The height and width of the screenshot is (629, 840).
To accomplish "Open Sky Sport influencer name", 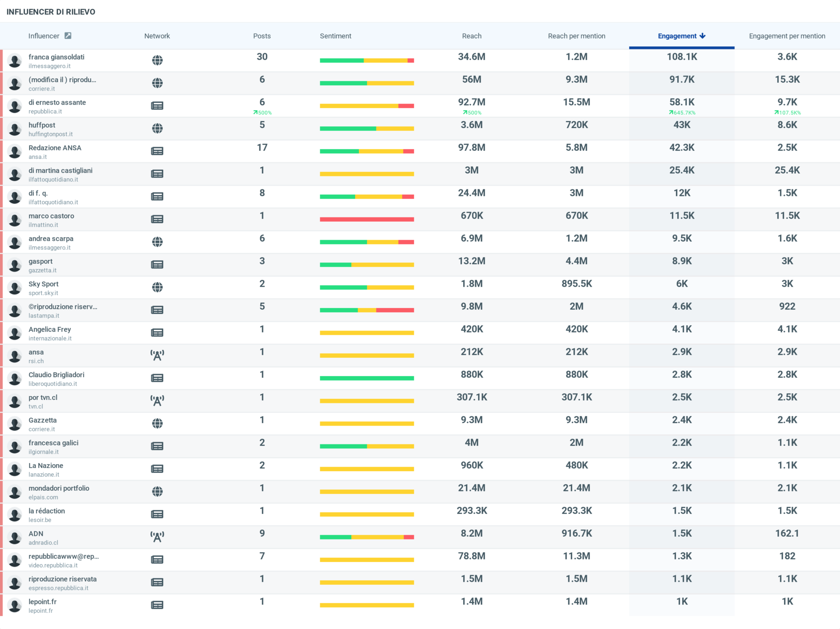I will tap(43, 284).
